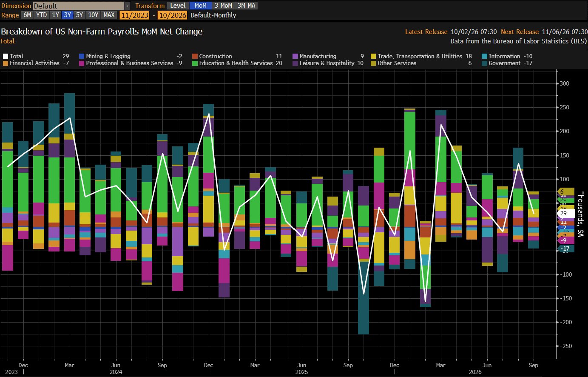The height and width of the screenshot is (377, 588).
Task: Open the Dimension dropdown arrow
Action: tap(128, 6)
